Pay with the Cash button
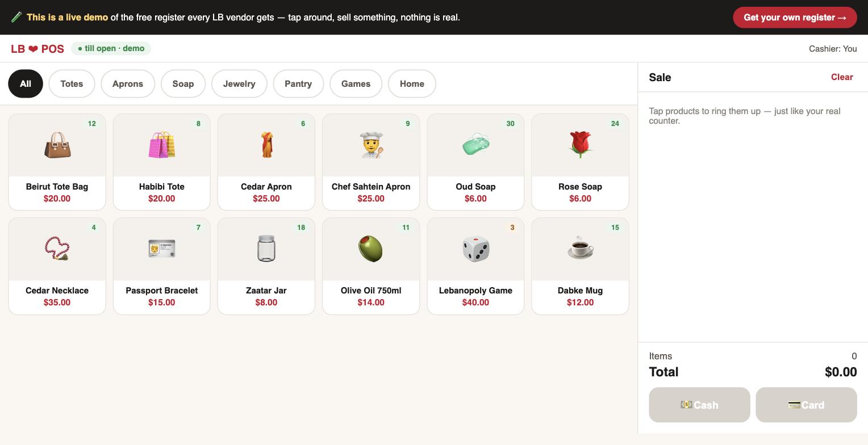868x445 pixels. [x=699, y=405]
